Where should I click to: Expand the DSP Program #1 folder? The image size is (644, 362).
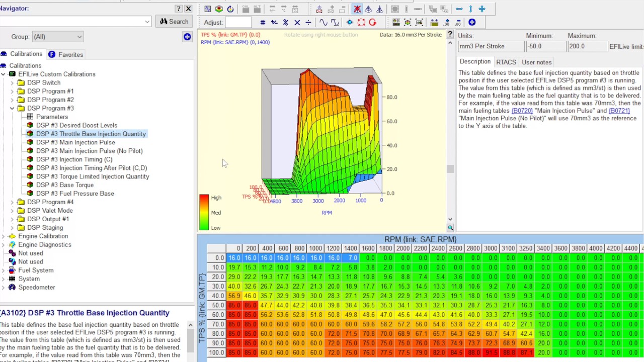point(12,91)
